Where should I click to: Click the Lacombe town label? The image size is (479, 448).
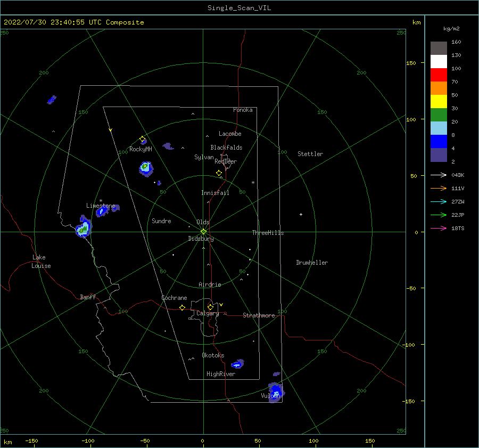[230, 134]
